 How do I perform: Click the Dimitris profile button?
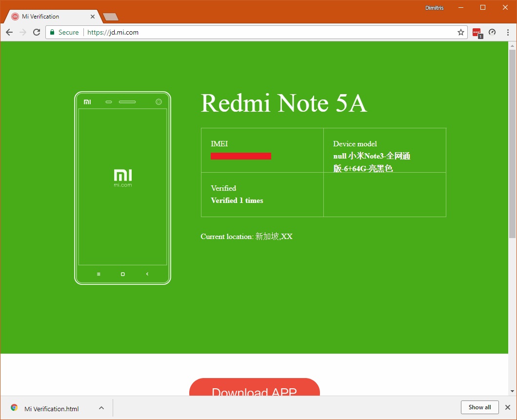(434, 8)
